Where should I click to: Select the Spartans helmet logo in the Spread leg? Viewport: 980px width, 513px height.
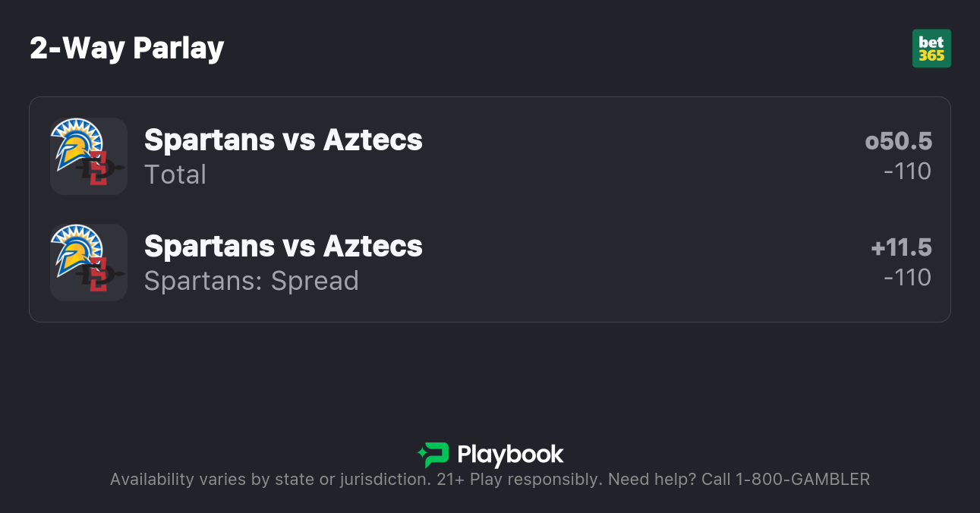pos(75,249)
